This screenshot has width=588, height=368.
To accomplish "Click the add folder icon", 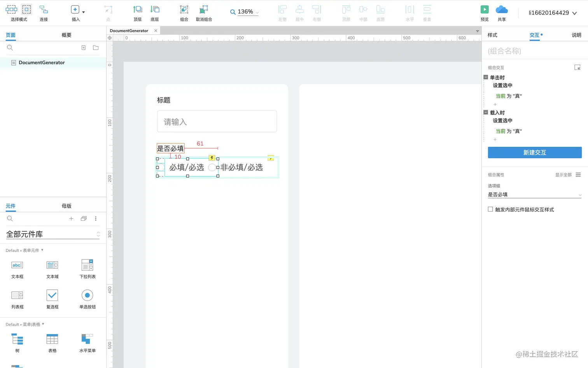I will pyautogui.click(x=96, y=48).
